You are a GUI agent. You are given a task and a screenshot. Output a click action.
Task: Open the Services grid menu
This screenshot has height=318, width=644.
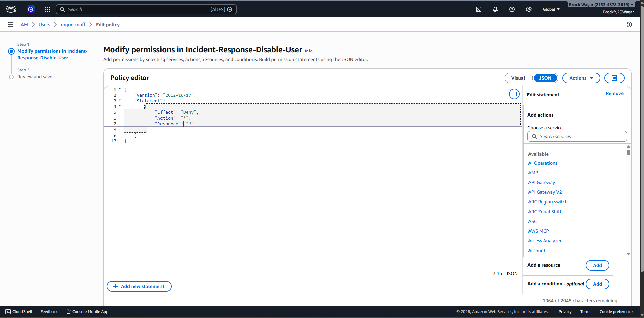pos(47,9)
